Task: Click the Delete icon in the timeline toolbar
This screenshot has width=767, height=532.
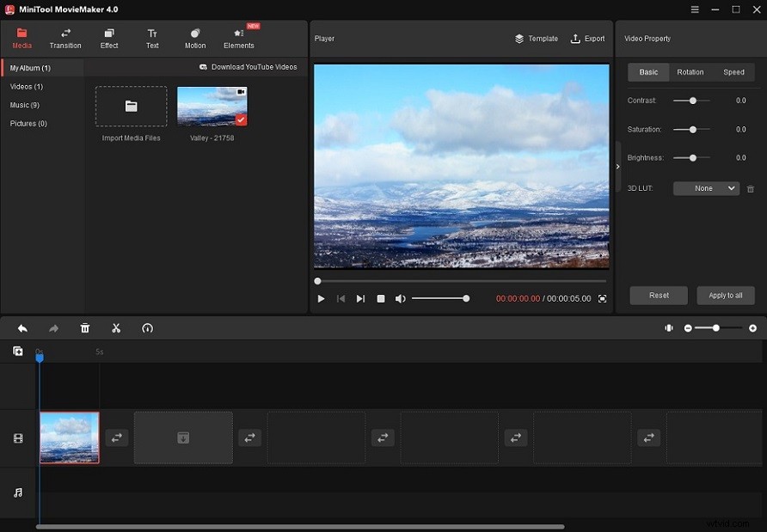Action: [85, 327]
